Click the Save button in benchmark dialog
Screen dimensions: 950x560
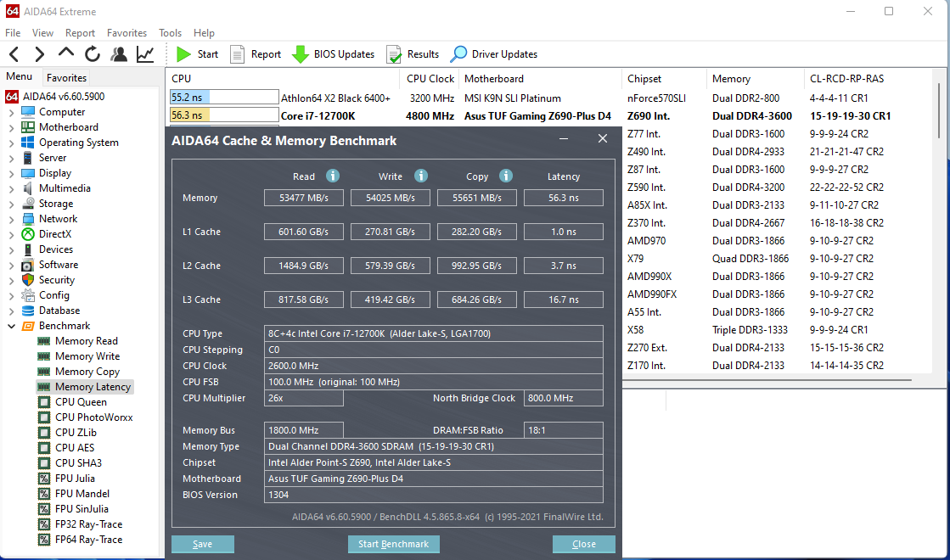point(202,544)
